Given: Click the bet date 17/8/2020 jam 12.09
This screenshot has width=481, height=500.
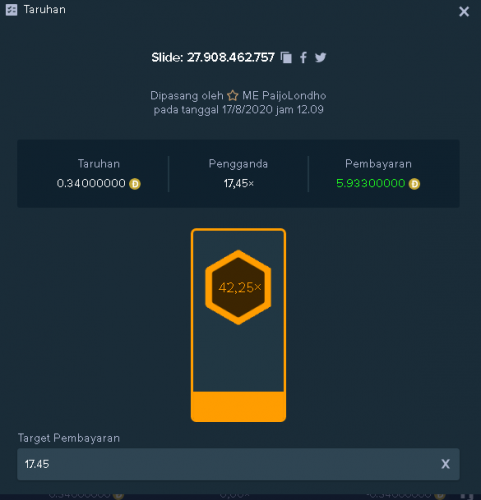Looking at the screenshot, I should click(273, 110).
